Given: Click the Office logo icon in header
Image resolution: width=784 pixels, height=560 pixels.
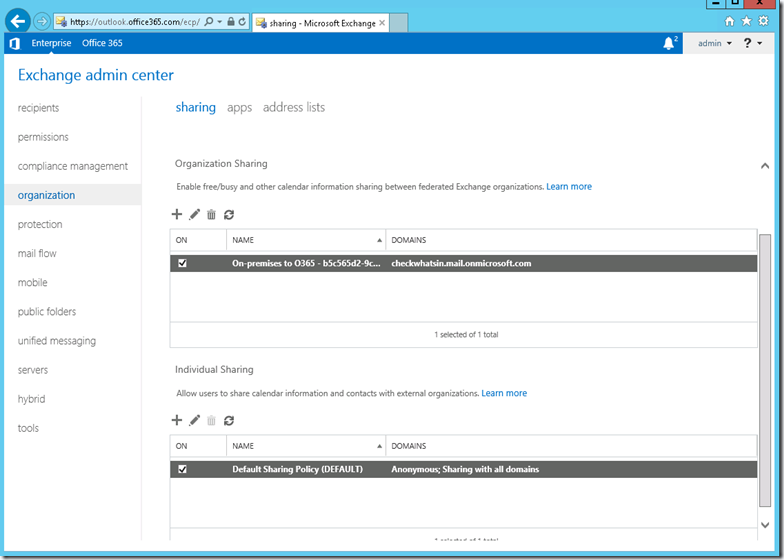Looking at the screenshot, I should pyautogui.click(x=14, y=44).
